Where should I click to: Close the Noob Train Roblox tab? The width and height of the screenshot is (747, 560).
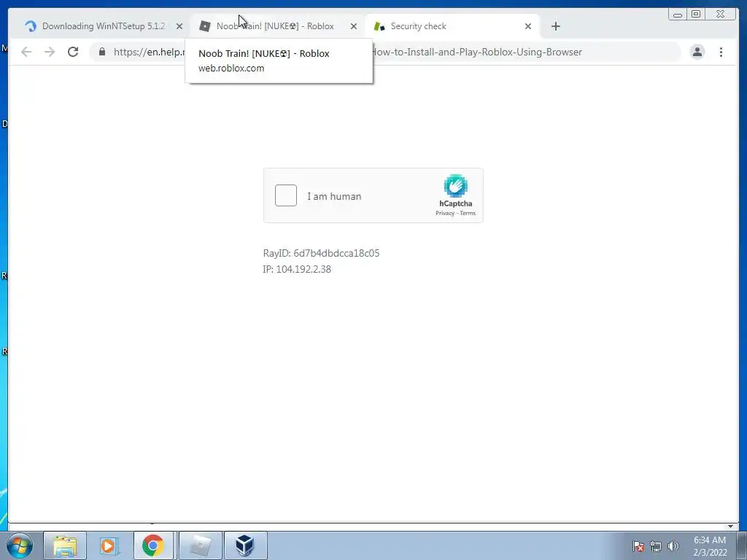354,26
